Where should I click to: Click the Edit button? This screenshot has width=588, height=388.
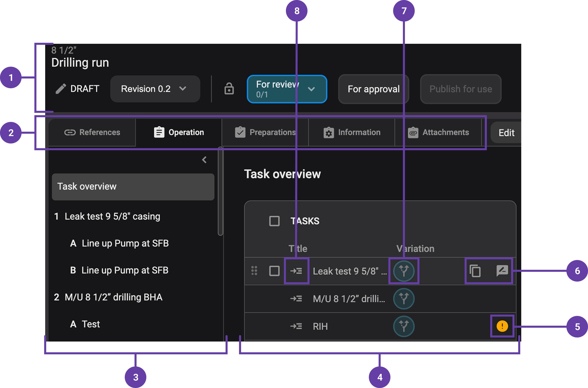[x=506, y=133]
